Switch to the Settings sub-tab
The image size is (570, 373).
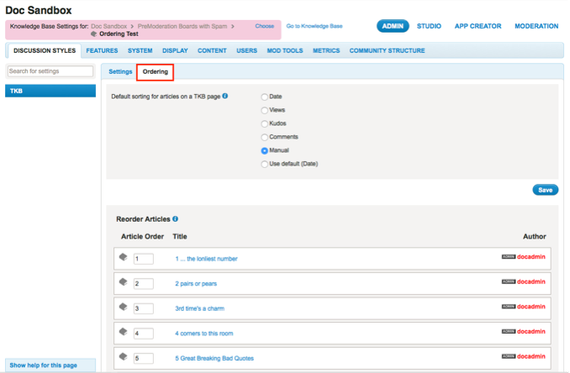pos(120,72)
